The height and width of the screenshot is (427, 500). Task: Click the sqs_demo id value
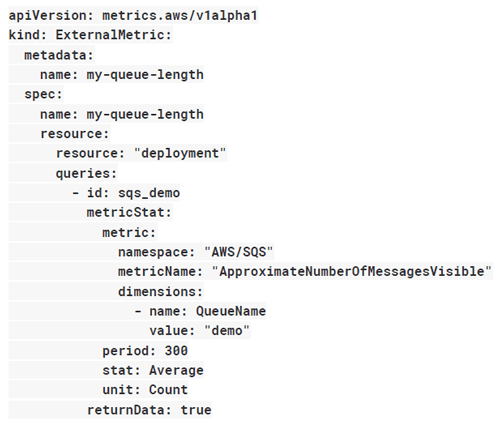(149, 193)
